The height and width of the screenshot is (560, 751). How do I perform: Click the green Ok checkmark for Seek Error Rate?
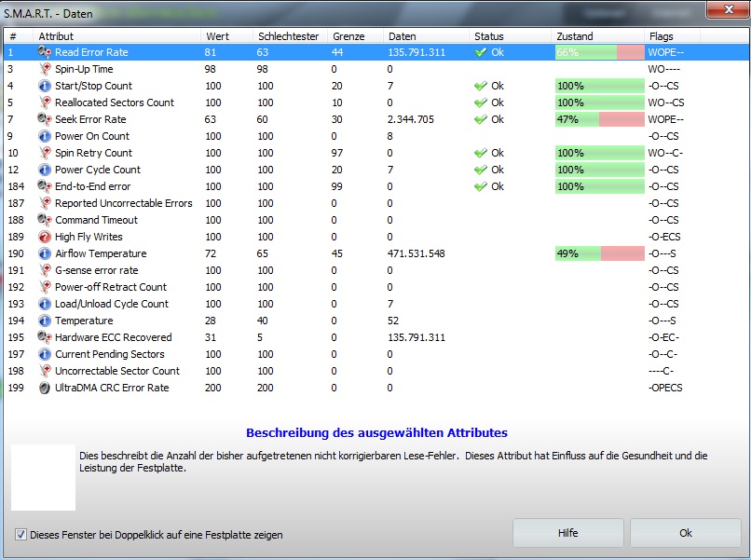pyautogui.click(x=481, y=119)
